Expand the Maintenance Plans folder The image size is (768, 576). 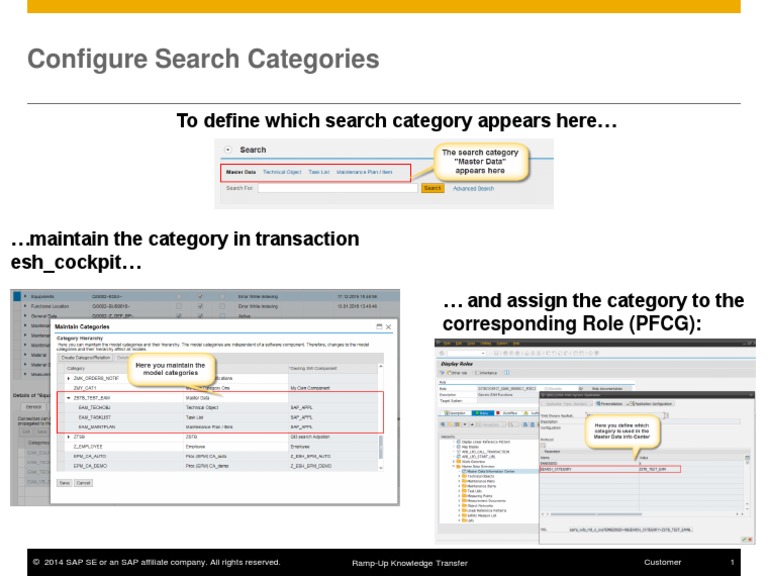[459, 481]
